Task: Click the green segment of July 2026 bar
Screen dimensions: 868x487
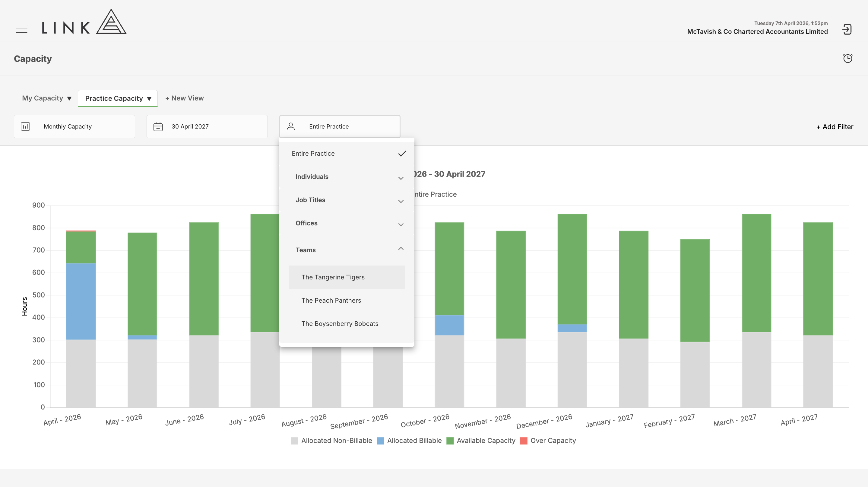Action: coord(265,273)
